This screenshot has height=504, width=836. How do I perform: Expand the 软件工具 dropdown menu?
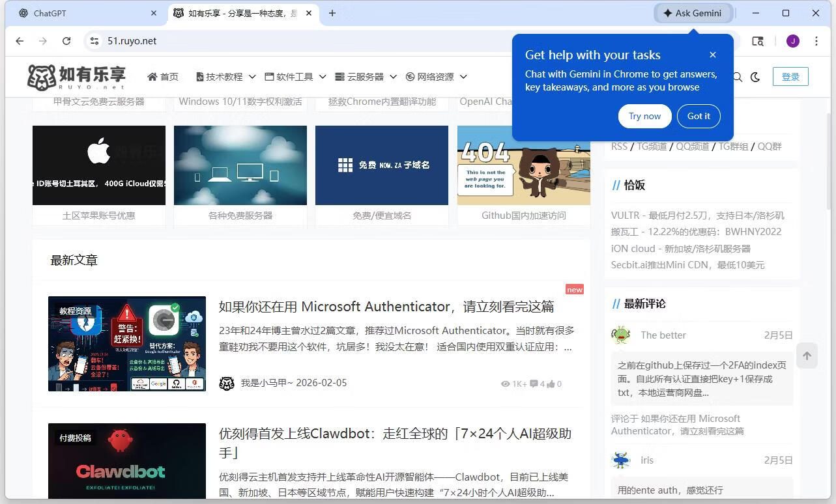click(x=295, y=77)
